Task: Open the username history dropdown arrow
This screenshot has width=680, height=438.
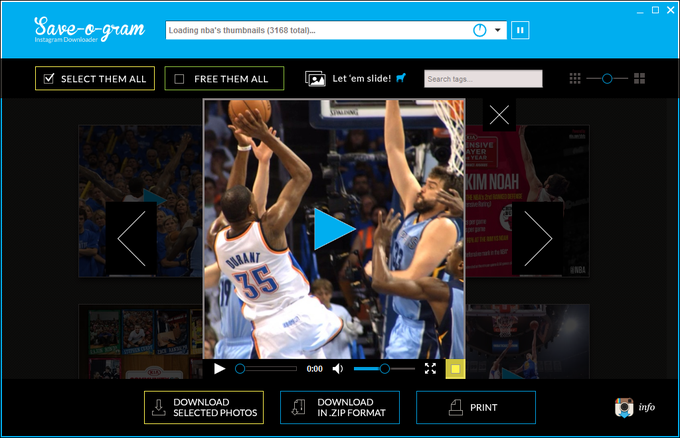Action: (497, 30)
